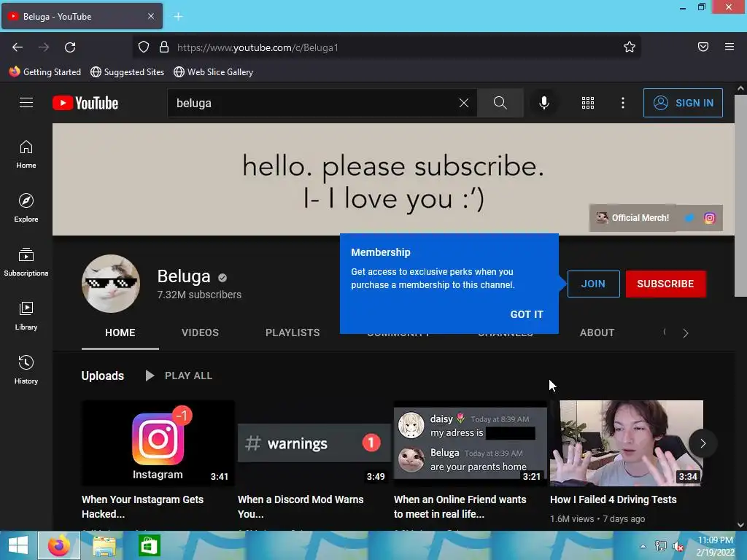Open the taskbar clock and date
Viewport: 747px width, 560px height.
(716, 546)
